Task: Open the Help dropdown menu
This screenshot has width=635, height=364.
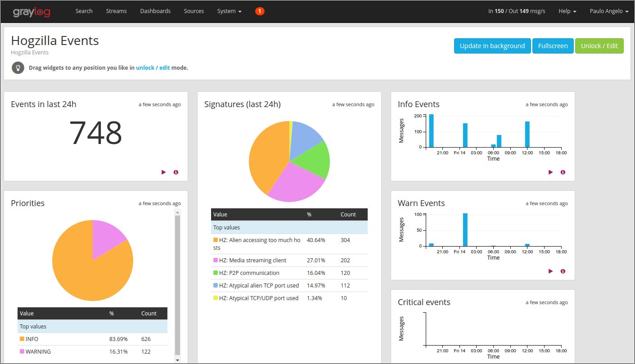Action: (x=567, y=11)
